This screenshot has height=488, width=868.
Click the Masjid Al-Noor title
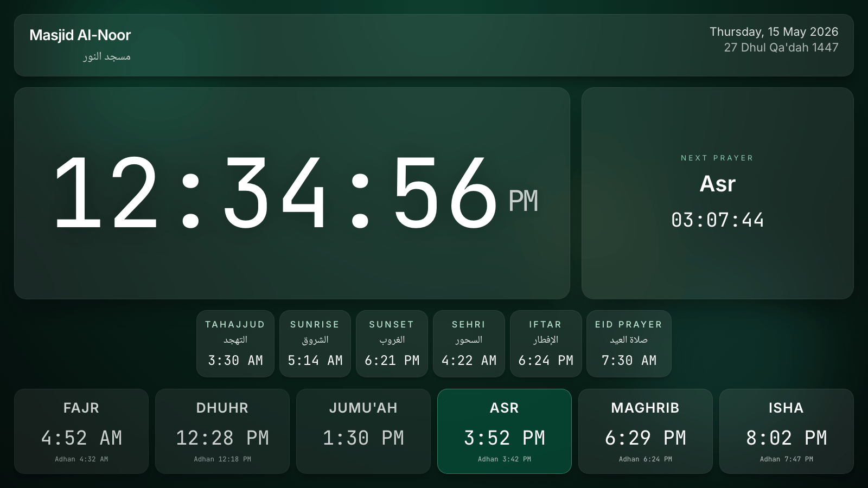[x=80, y=35]
